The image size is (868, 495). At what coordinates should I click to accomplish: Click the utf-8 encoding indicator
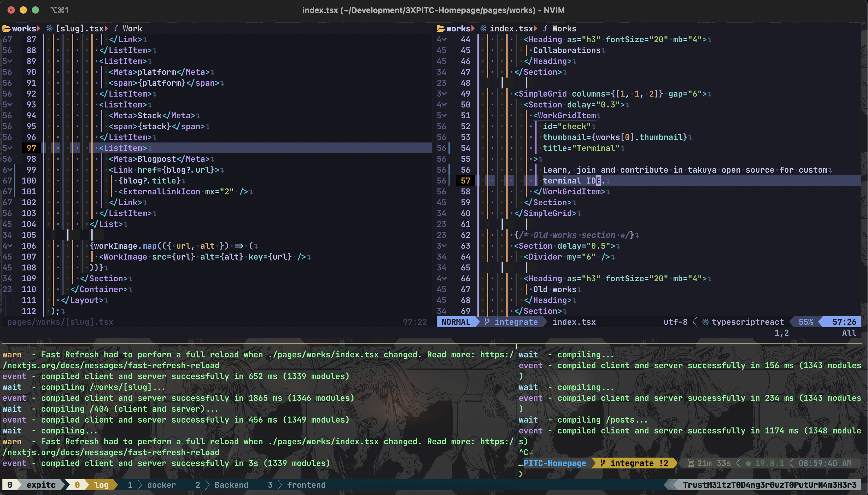coord(675,322)
